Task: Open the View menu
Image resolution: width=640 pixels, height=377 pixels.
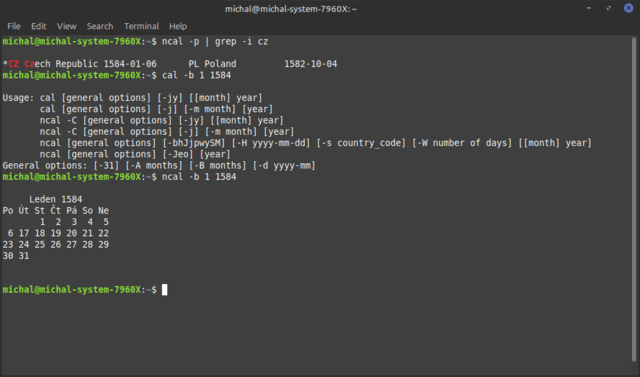Action: click(67, 26)
